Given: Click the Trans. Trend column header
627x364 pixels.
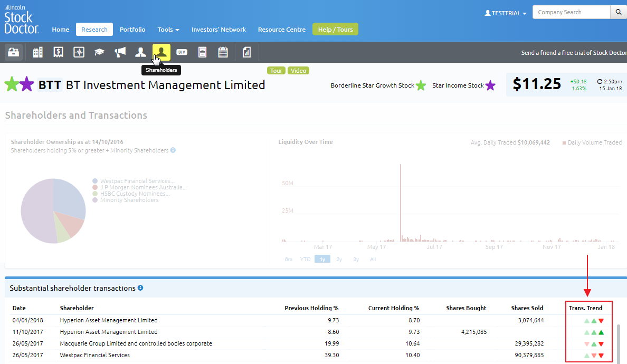Looking at the screenshot, I should coord(585,308).
